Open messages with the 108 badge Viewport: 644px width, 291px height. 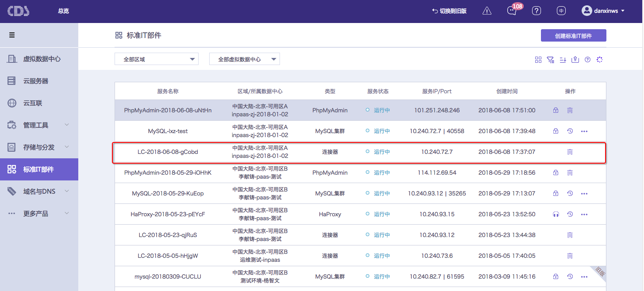coord(512,11)
